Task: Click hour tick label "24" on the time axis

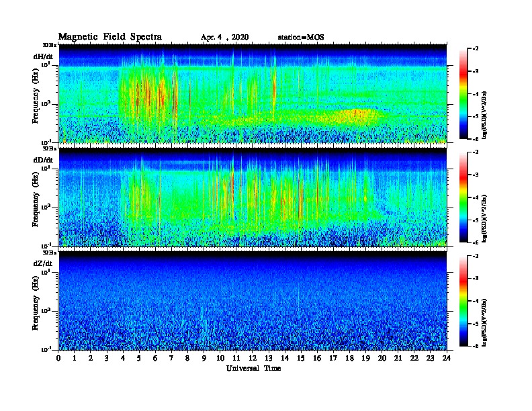Action: click(447, 358)
